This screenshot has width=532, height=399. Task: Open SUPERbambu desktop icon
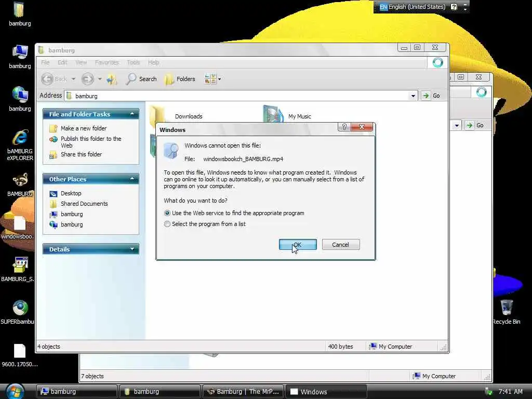tap(18, 312)
